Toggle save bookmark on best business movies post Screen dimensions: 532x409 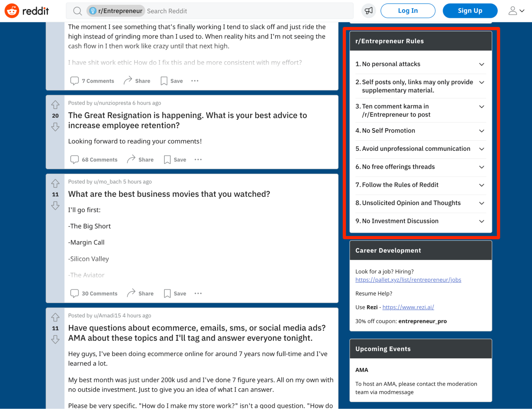tap(175, 293)
